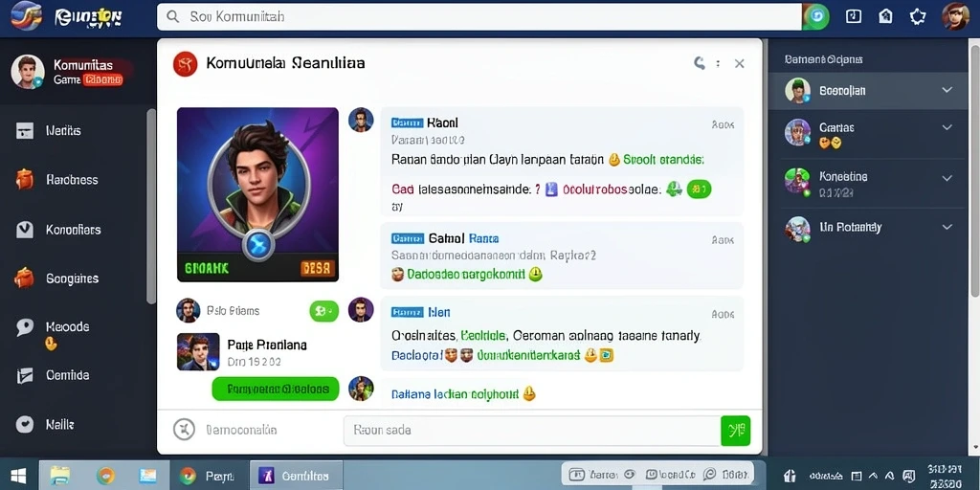Click the green circular icon beside search
980x490 pixels.
pos(815,17)
